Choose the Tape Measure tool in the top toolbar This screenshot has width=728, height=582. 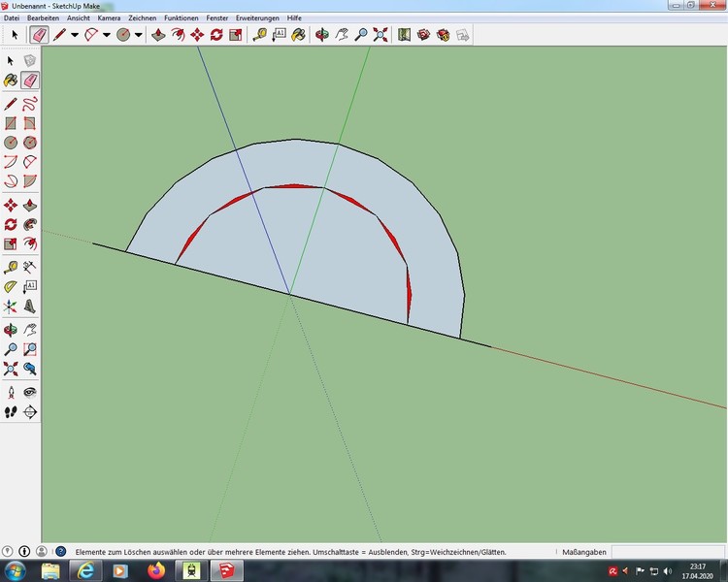point(259,34)
